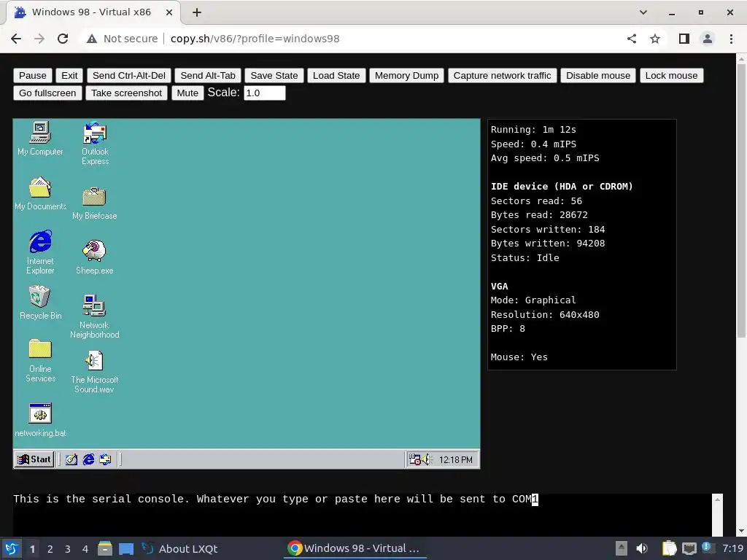Select the Windows 98 - Virtual x86 tab

(93, 12)
